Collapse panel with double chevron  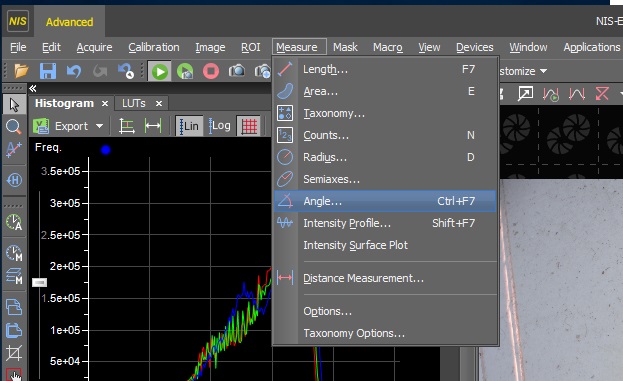tap(33, 88)
